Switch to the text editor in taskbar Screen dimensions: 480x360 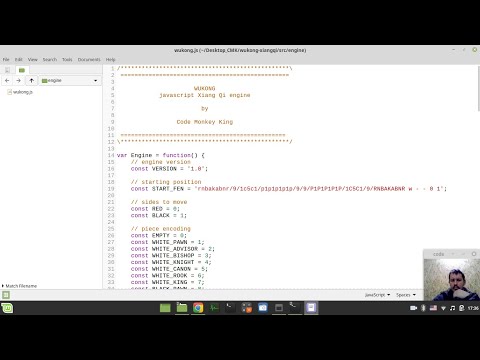(x=311, y=308)
